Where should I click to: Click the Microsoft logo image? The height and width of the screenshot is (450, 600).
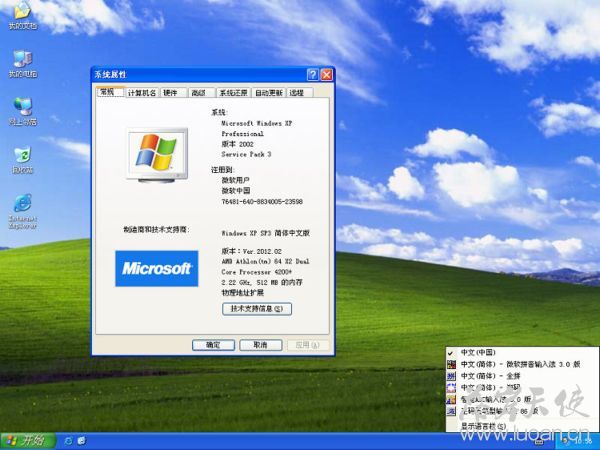157,268
